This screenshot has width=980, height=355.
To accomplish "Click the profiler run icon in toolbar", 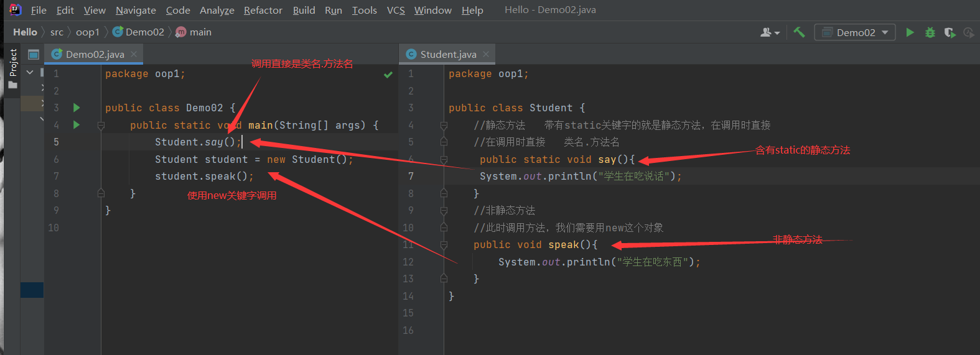I will [x=968, y=32].
